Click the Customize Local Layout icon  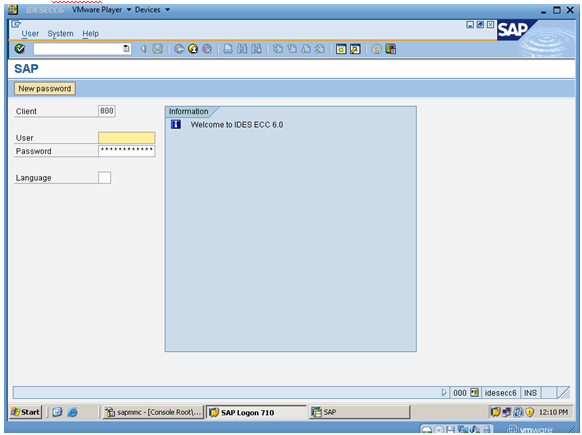point(390,49)
